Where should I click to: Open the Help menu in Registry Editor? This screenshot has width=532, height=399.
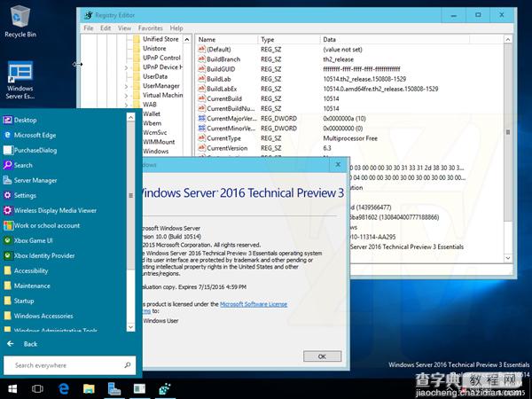[x=176, y=28]
